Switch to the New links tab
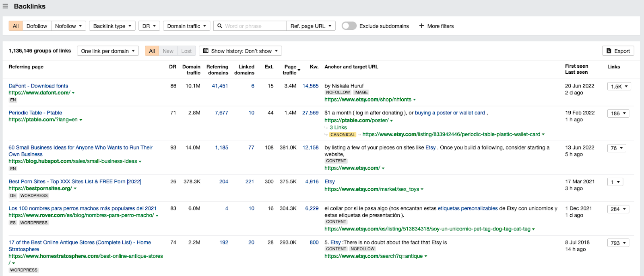Image resolution: width=644 pixels, height=276 pixels. click(x=168, y=51)
